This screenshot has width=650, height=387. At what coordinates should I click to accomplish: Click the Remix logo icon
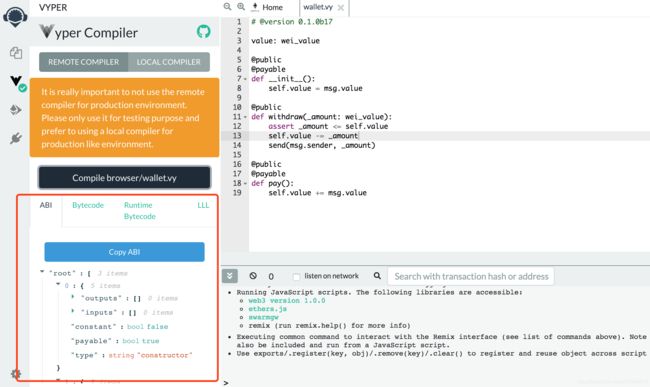point(15,17)
